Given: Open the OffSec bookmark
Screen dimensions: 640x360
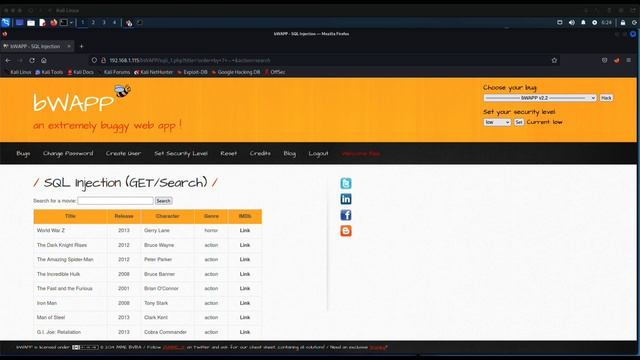Looking at the screenshot, I should (275, 72).
